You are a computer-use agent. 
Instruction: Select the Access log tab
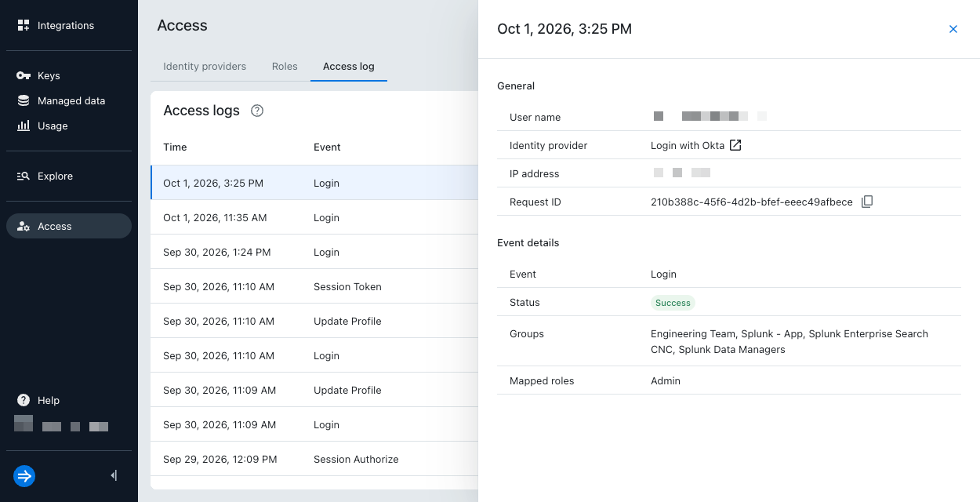pos(349,67)
